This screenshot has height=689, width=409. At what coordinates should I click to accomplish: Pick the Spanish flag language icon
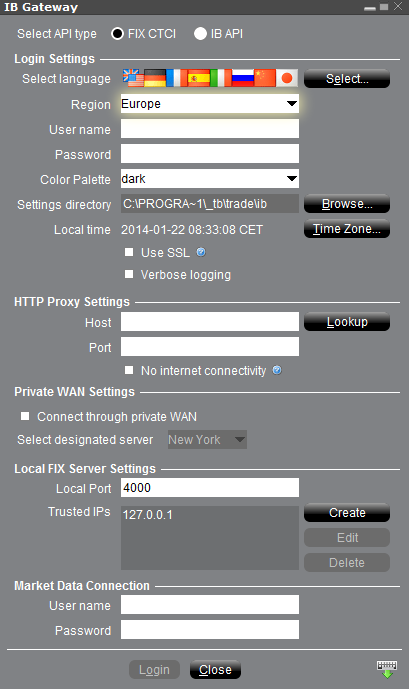199,78
